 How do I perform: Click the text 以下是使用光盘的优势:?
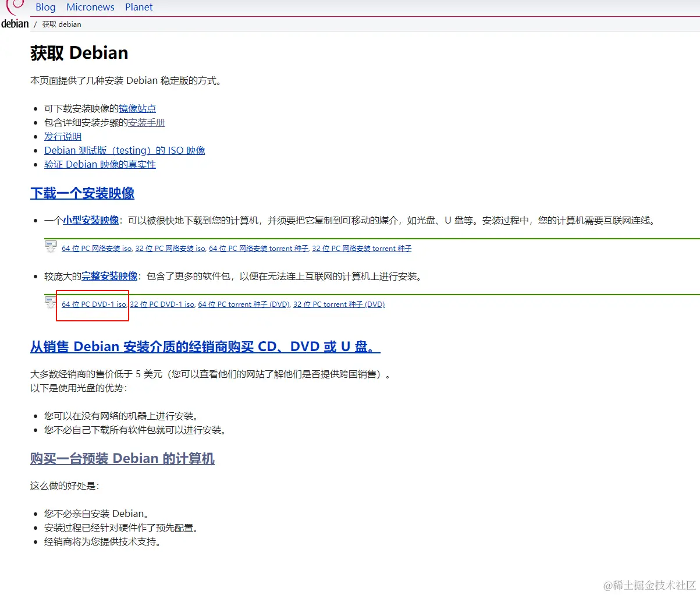point(79,388)
